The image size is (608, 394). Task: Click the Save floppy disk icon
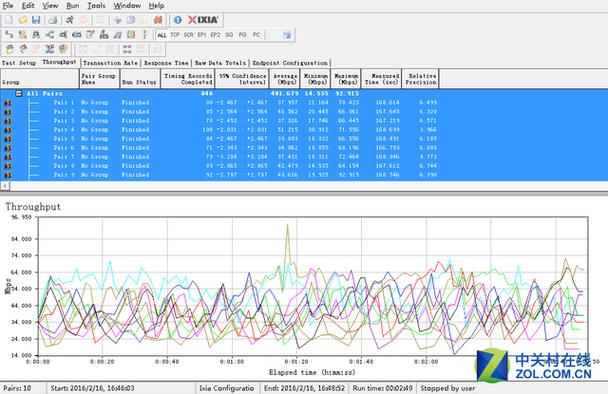[x=36, y=20]
